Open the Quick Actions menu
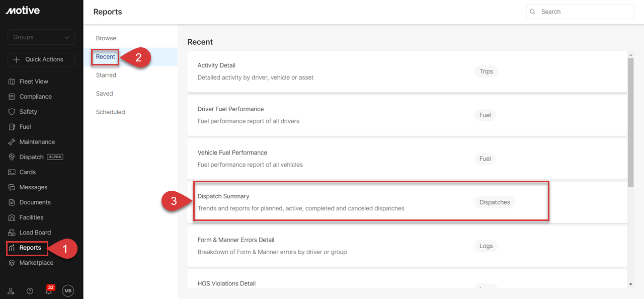 (41, 59)
